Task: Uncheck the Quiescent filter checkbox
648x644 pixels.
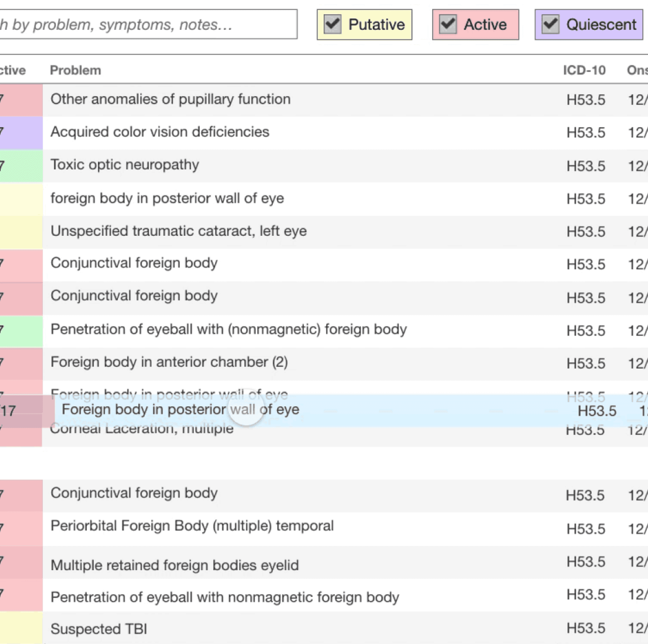Action: [550, 24]
